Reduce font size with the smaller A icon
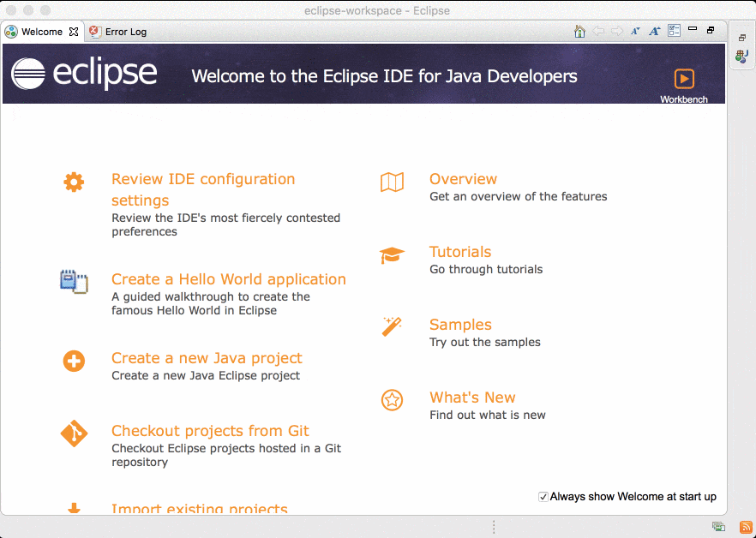This screenshot has width=756, height=538. pos(635,32)
